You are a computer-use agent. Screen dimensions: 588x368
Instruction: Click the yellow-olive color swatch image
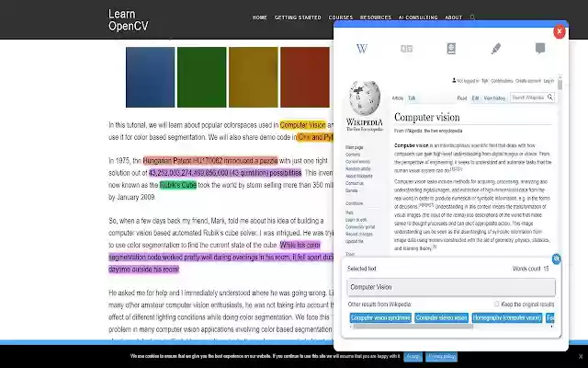(254, 77)
